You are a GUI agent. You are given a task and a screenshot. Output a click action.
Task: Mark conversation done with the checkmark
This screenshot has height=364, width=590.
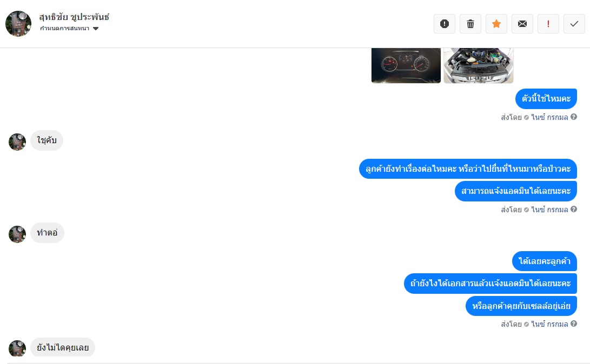point(574,24)
